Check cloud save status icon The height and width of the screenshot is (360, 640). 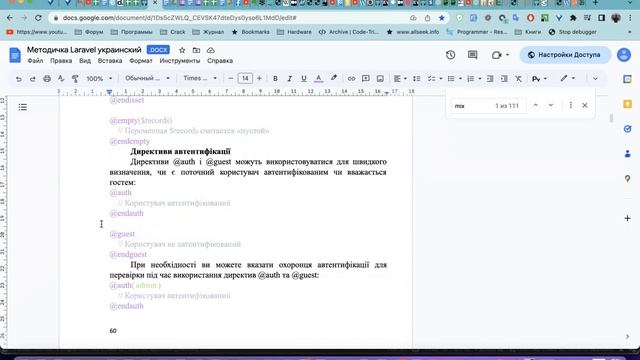pyautogui.click(x=211, y=50)
